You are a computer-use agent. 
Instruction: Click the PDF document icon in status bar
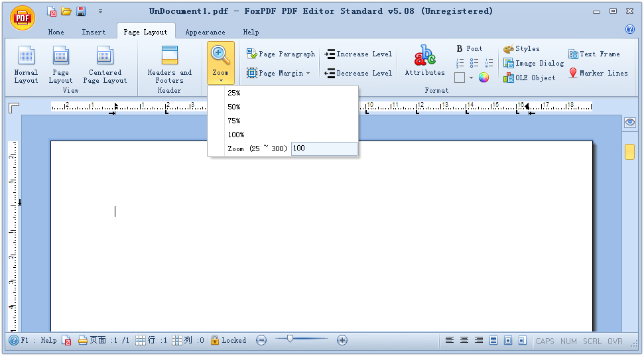pyautogui.click(x=66, y=340)
